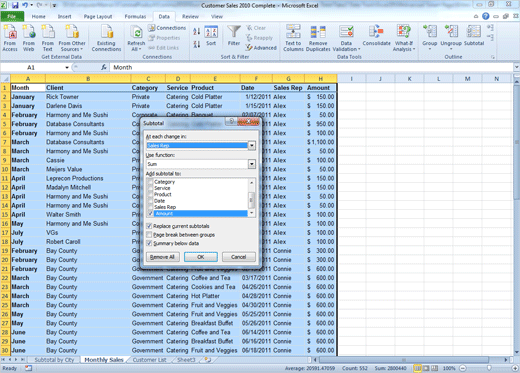
Task: Import data with From Web icon
Action: [29, 38]
